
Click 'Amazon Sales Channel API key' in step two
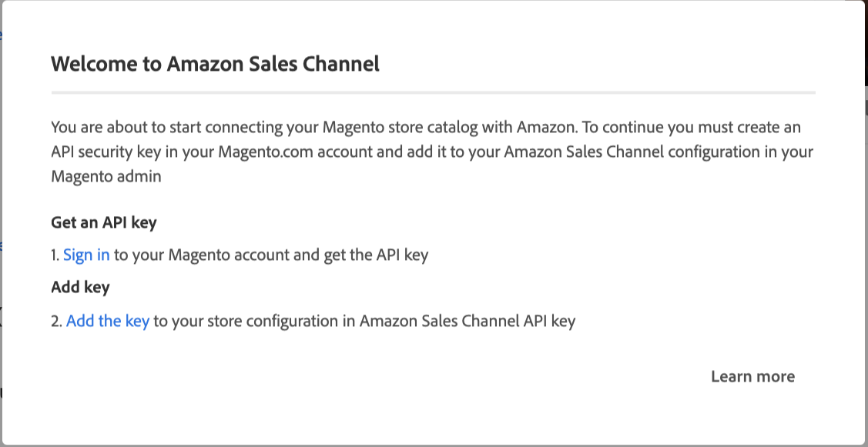[467, 322]
